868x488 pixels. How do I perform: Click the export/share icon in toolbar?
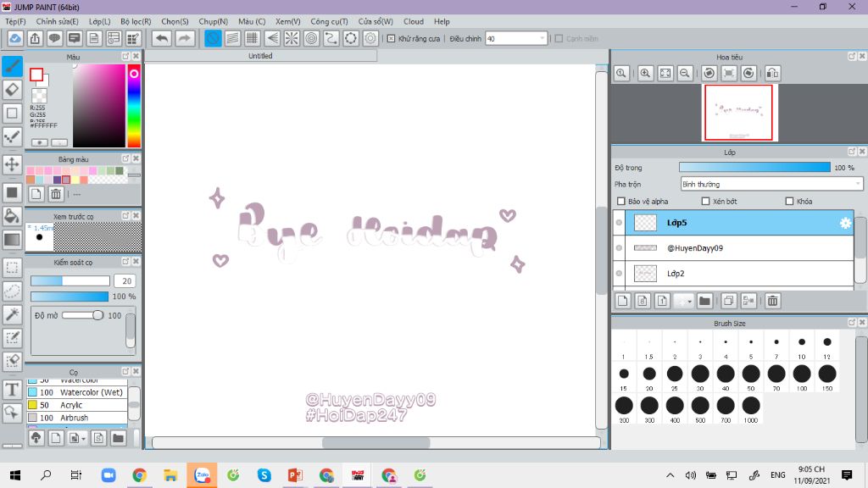click(35, 38)
